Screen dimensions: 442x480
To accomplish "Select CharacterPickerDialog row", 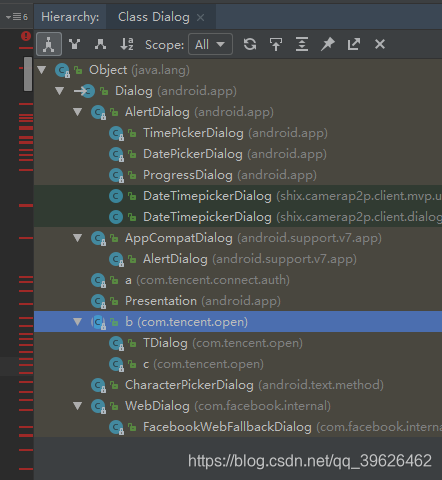I will (238, 385).
